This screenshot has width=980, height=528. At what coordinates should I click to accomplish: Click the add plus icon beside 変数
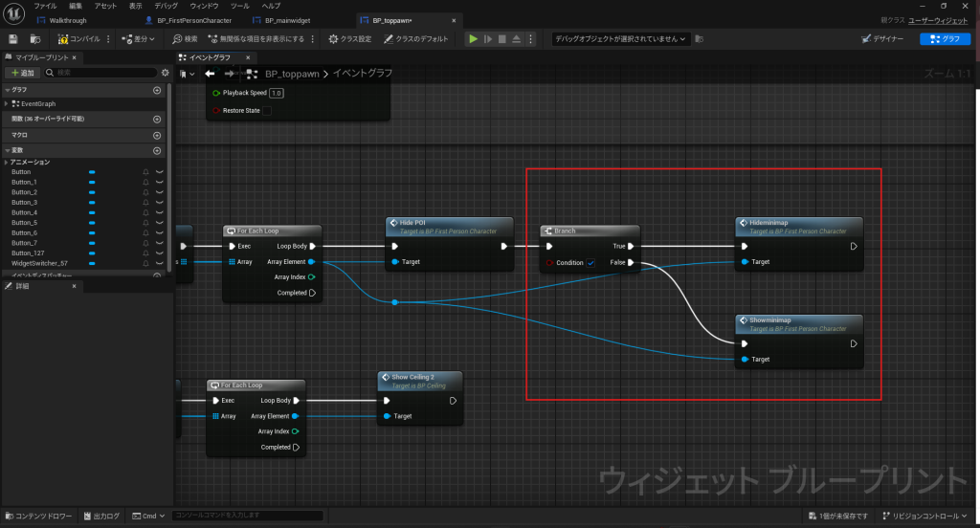(x=157, y=151)
